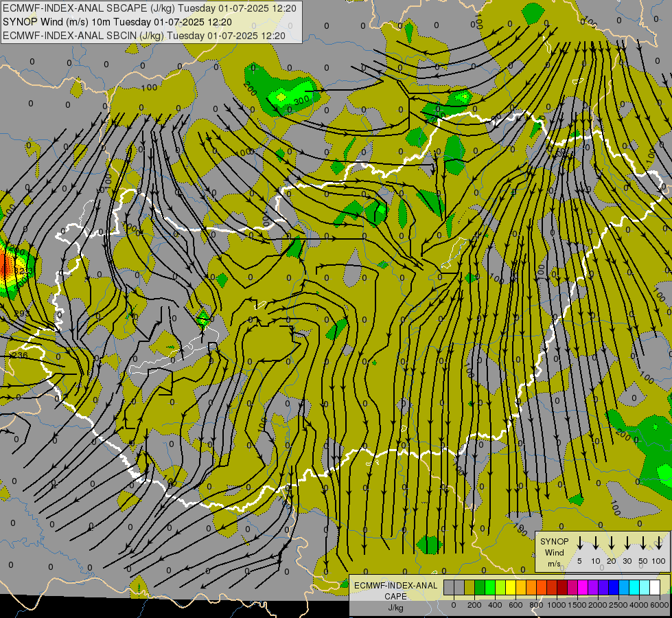Click the '400' tick label under the colorbar

tap(495, 605)
